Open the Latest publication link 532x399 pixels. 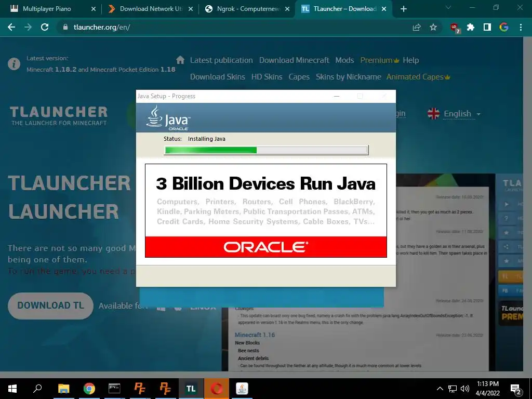click(221, 60)
